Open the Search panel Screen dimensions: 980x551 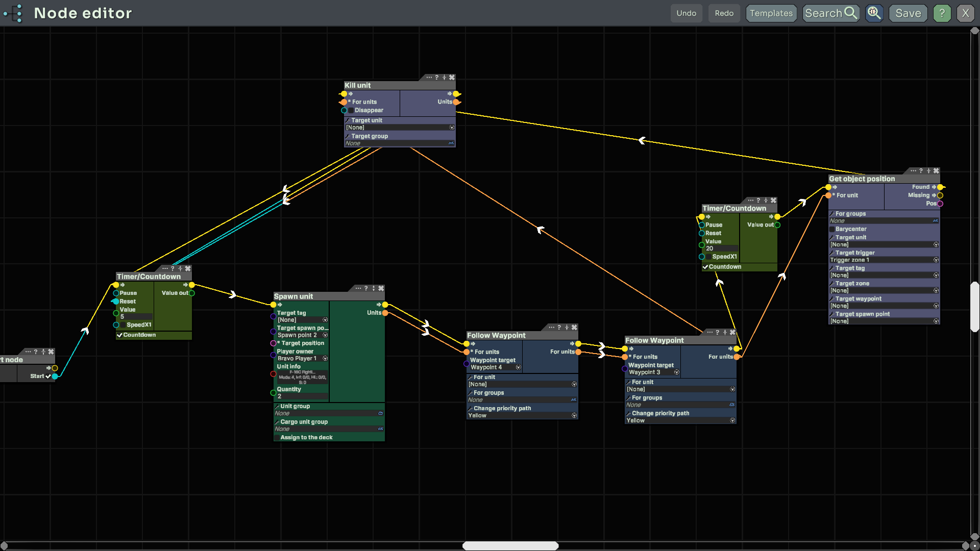[x=830, y=13]
